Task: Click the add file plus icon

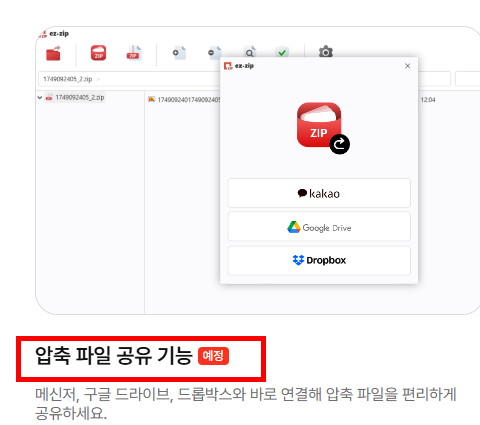Action: (x=179, y=53)
